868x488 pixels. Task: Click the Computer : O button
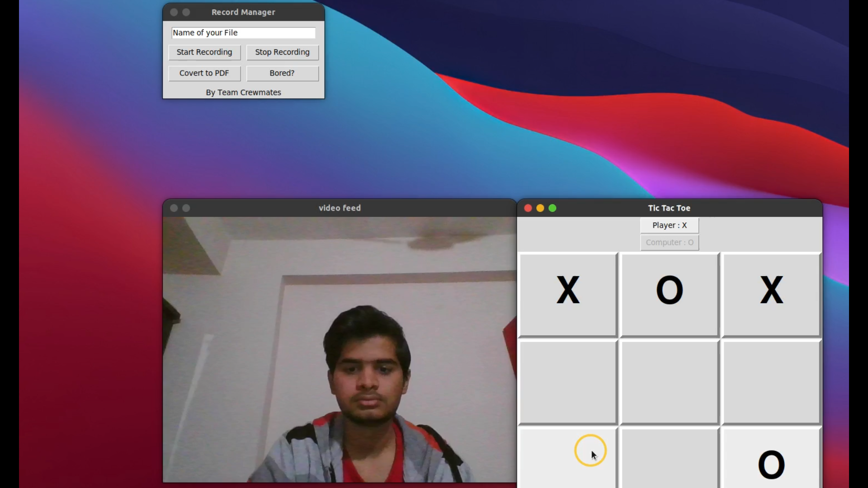[x=669, y=243]
